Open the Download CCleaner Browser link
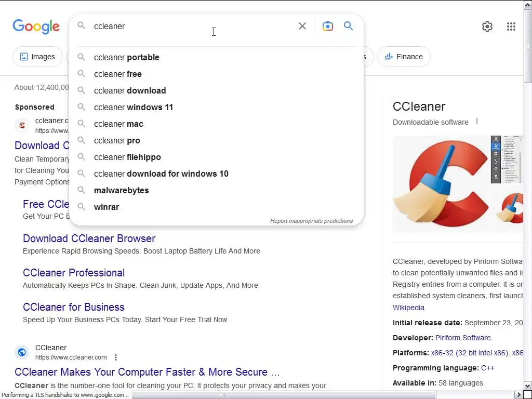This screenshot has height=399, width=532. coord(89,238)
